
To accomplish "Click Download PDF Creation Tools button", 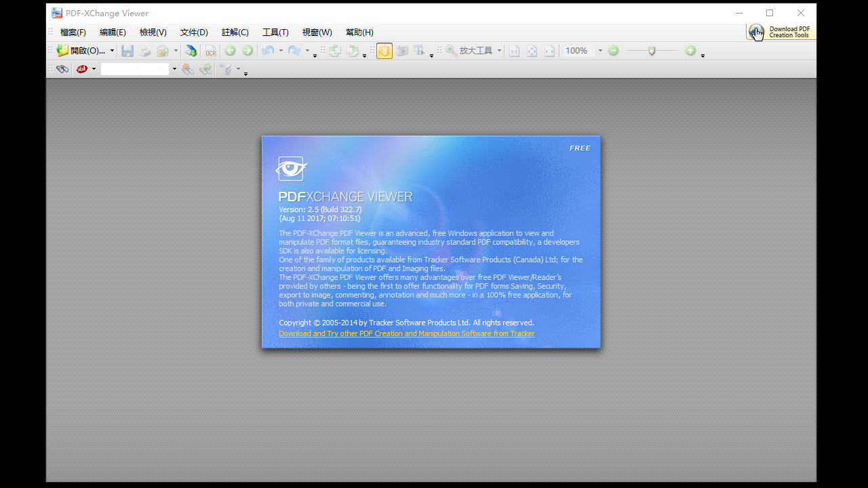I will 780,32.
